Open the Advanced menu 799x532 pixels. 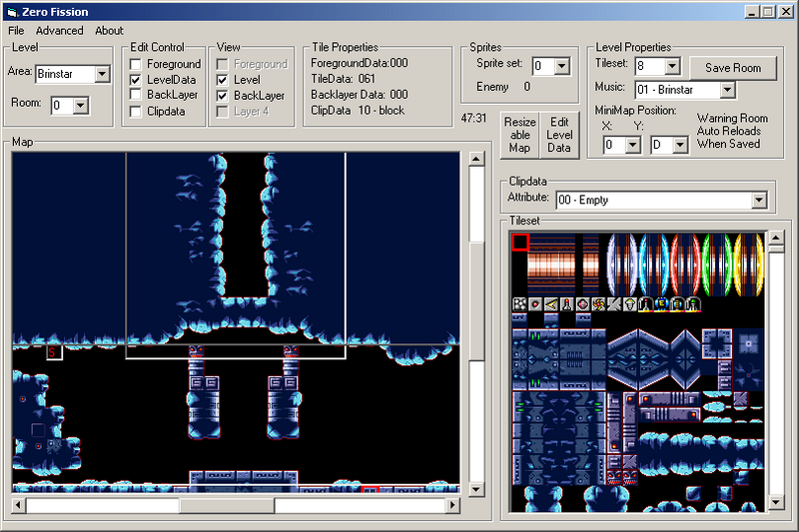click(x=60, y=31)
